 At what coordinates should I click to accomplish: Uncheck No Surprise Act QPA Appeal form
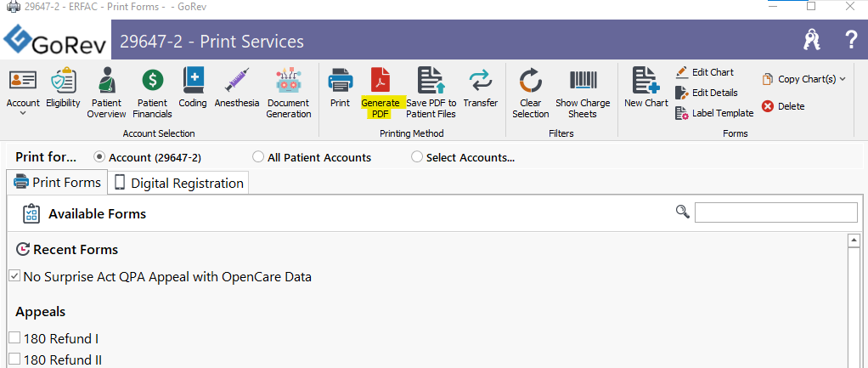(x=14, y=276)
